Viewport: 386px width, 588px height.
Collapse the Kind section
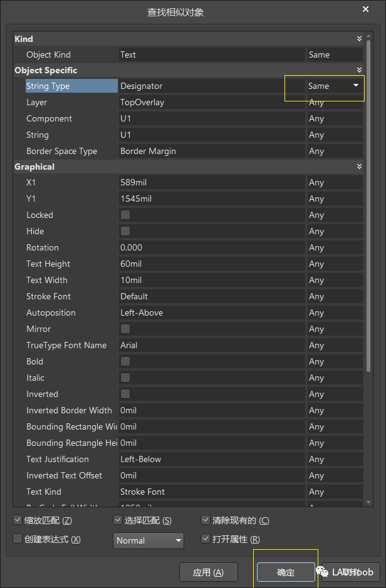(x=359, y=39)
